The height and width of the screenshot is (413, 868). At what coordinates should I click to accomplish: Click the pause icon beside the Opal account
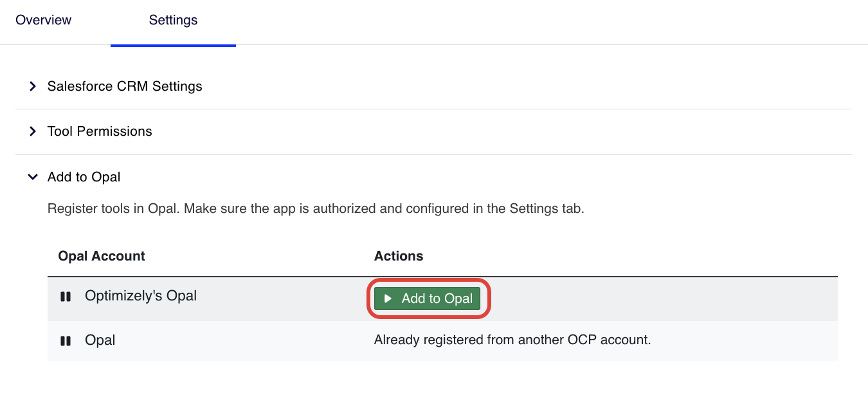click(65, 341)
